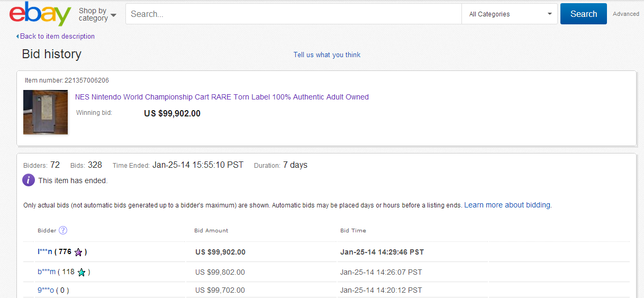Open bidder 9***o profile link
Viewport: 644px width, 298px height.
click(x=46, y=290)
